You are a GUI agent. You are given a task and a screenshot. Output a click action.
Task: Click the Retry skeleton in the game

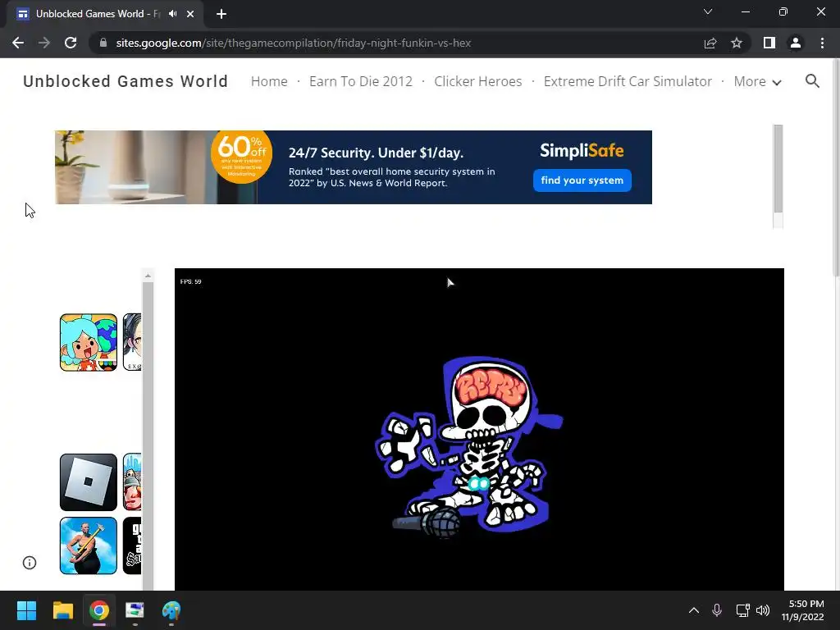click(470, 446)
